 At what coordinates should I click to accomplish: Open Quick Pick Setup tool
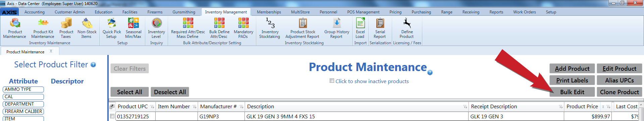click(x=112, y=28)
